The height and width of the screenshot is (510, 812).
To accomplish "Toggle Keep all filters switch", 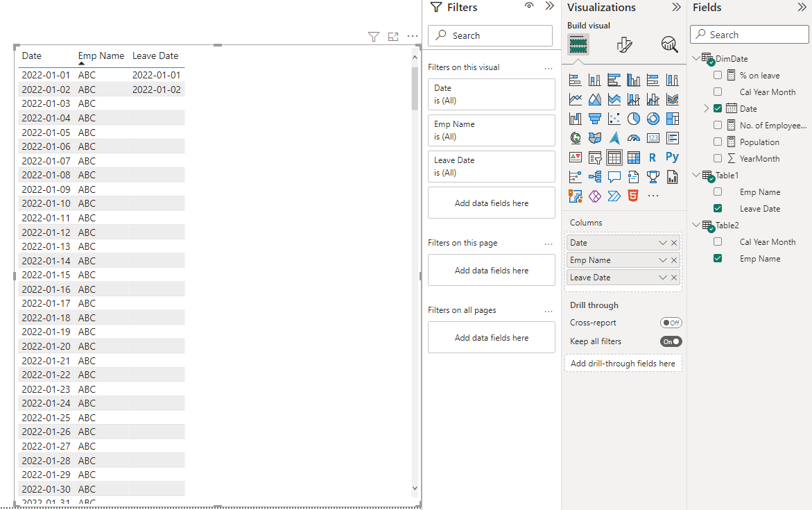I will point(671,341).
